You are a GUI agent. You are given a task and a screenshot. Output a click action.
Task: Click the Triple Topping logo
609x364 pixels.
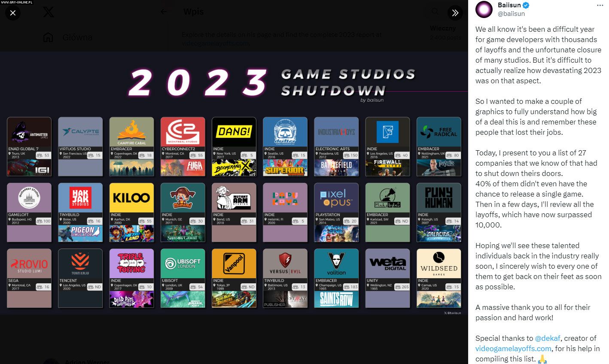coord(131,264)
